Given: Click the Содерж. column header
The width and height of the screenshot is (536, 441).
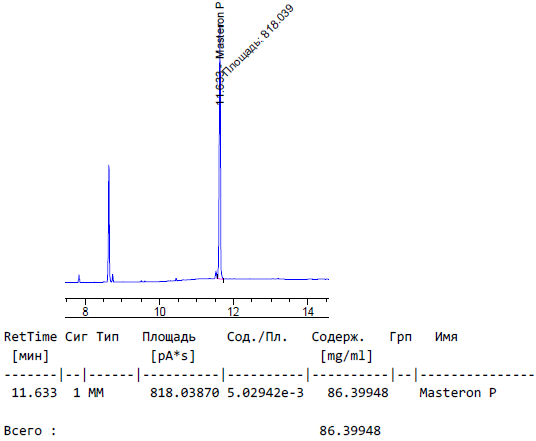Looking at the screenshot, I should click(x=338, y=337).
